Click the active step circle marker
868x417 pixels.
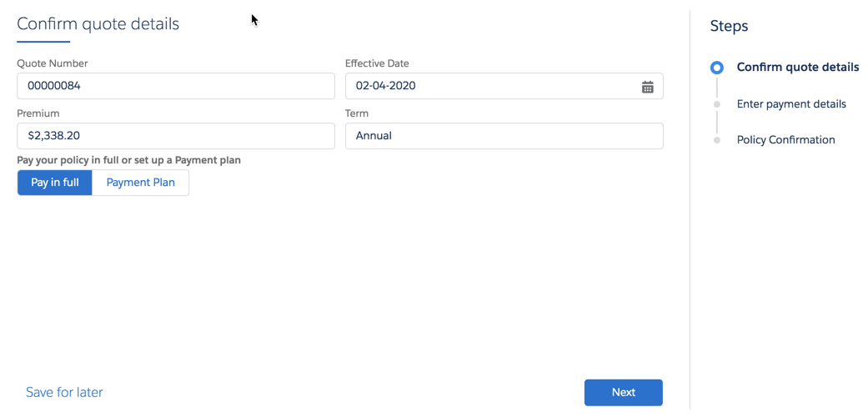717,68
